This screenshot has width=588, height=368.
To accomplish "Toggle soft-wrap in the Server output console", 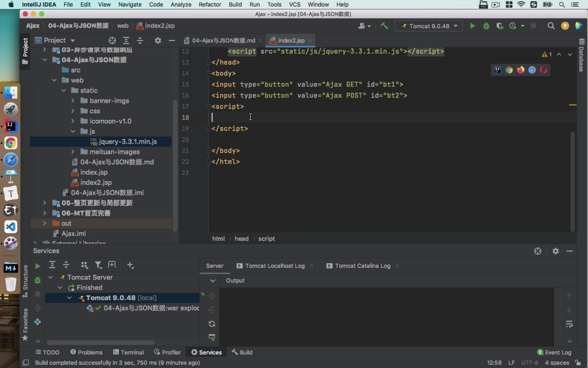I will click(569, 324).
